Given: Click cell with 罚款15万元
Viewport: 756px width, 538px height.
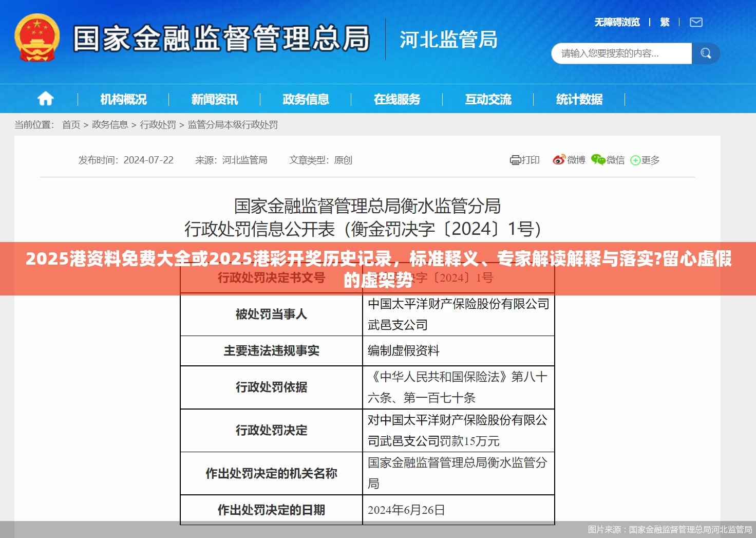Looking at the screenshot, I should (459, 431).
